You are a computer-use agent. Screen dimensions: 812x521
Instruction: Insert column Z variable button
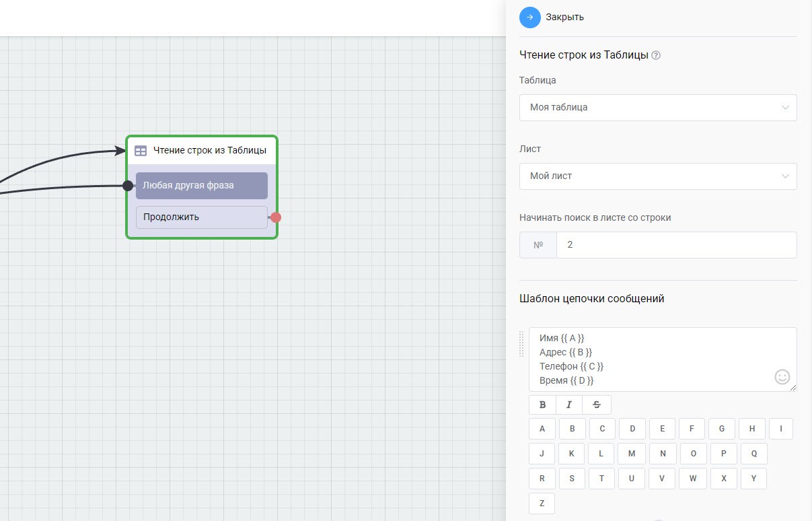[542, 503]
